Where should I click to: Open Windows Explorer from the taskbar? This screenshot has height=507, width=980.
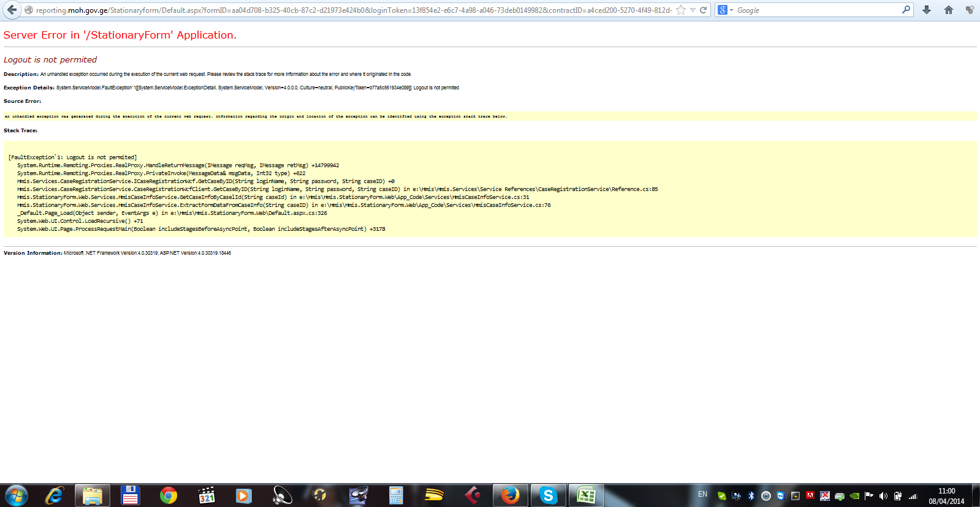pos(93,495)
